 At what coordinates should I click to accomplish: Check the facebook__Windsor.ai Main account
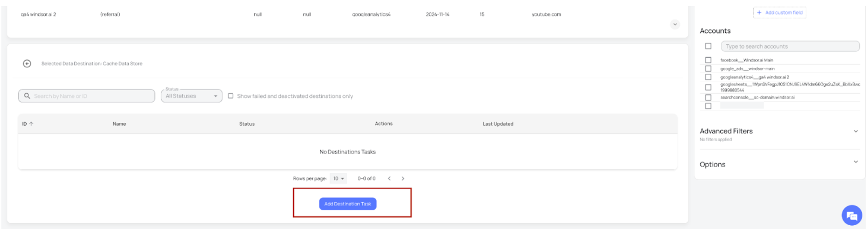click(x=708, y=60)
